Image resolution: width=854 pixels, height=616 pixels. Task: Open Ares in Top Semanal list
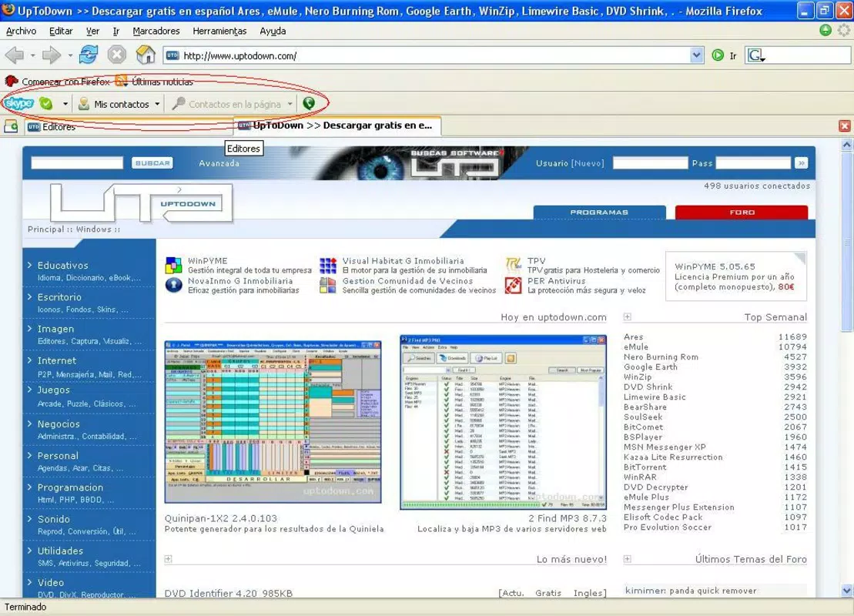pyautogui.click(x=634, y=336)
